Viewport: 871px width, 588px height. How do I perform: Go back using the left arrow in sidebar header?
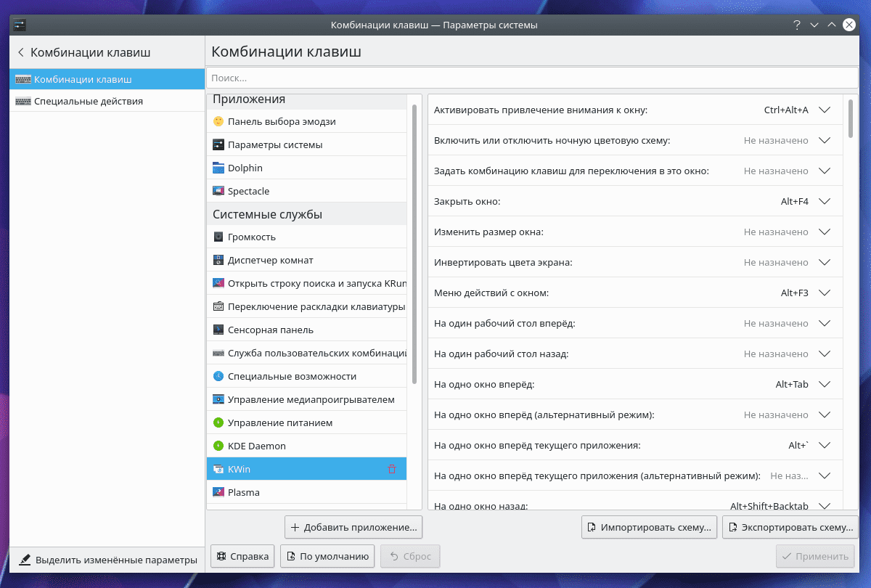pos(20,52)
